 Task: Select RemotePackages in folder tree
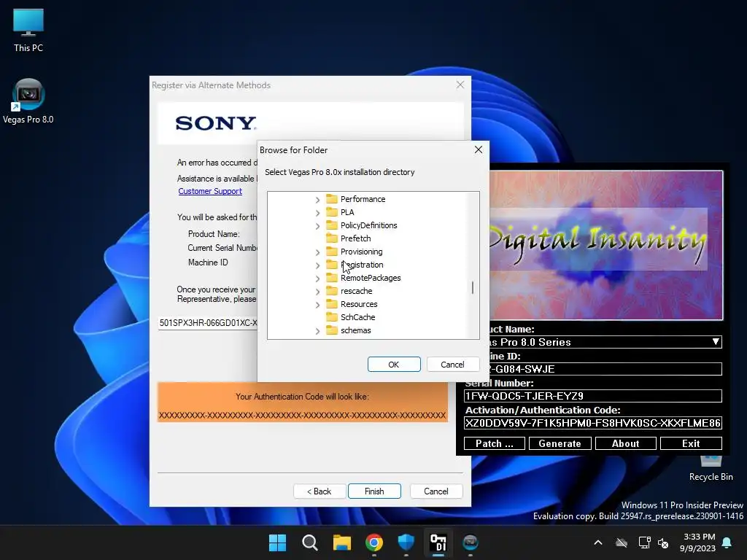(x=370, y=278)
